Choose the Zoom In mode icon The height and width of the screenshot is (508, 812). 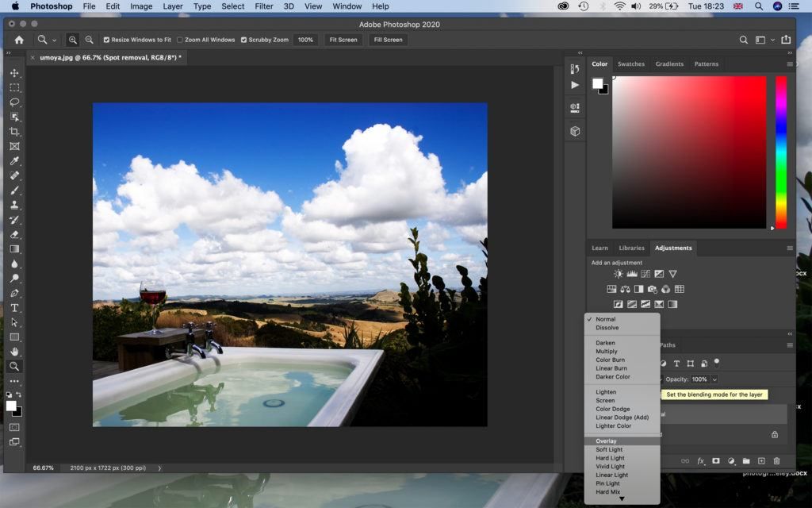point(72,40)
